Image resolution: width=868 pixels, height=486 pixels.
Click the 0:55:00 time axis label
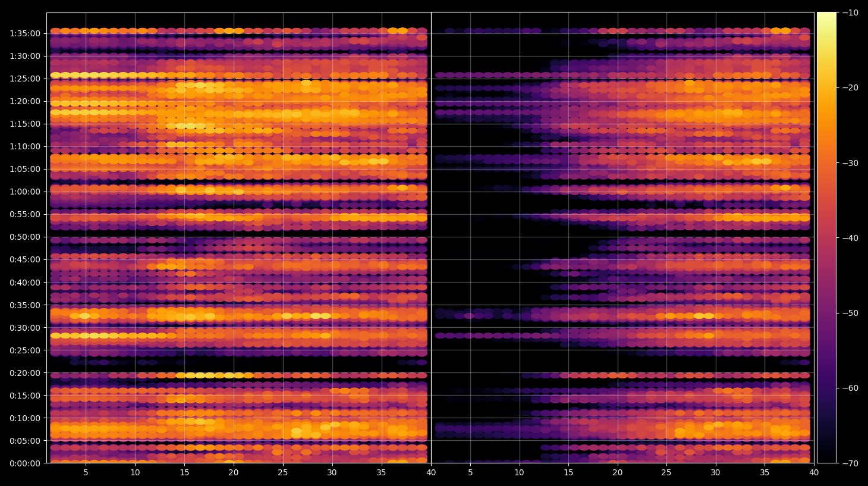point(25,214)
